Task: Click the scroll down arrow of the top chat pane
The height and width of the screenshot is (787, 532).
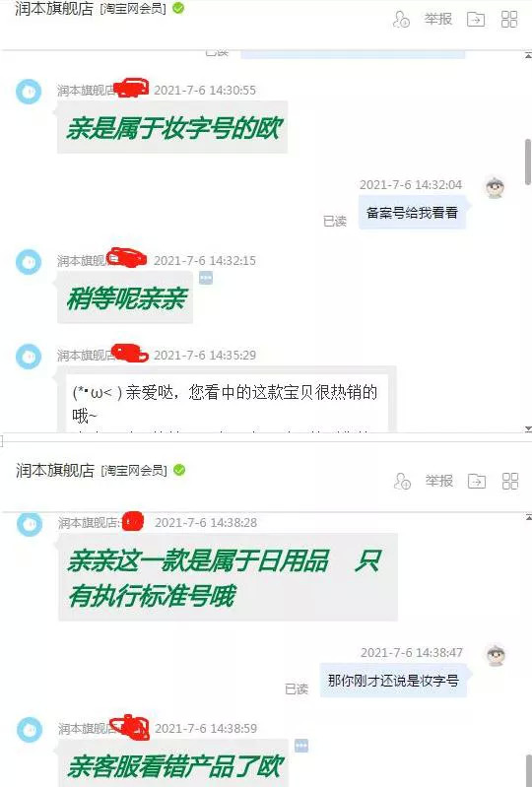Action: [x=528, y=428]
